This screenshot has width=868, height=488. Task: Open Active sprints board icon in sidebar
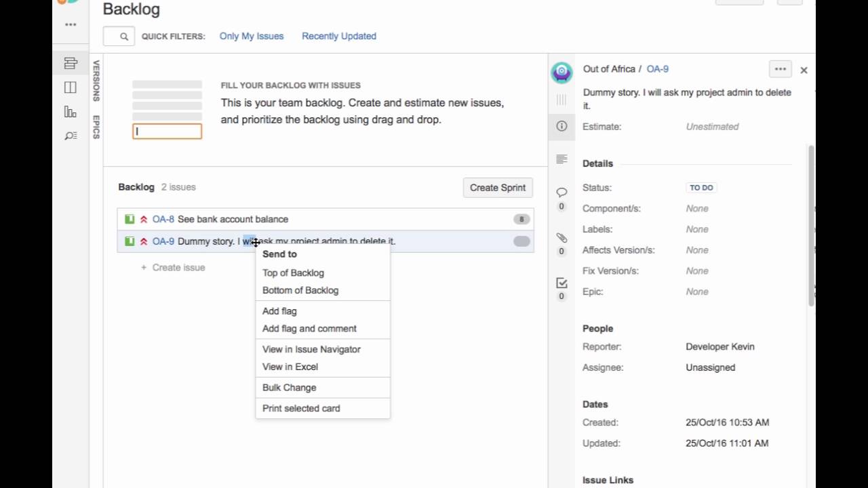(71, 87)
